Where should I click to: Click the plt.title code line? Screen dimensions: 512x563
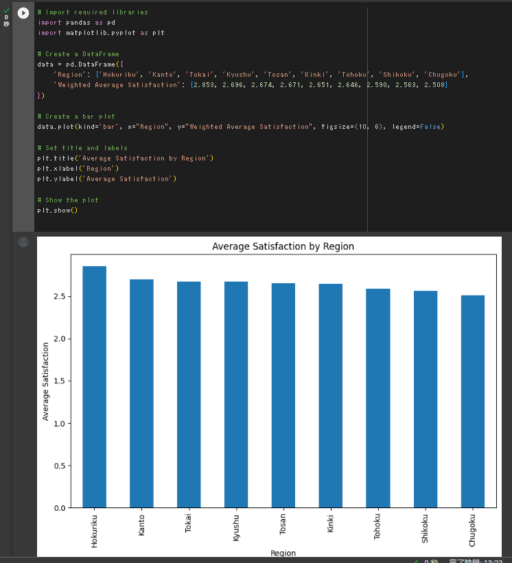125,158
